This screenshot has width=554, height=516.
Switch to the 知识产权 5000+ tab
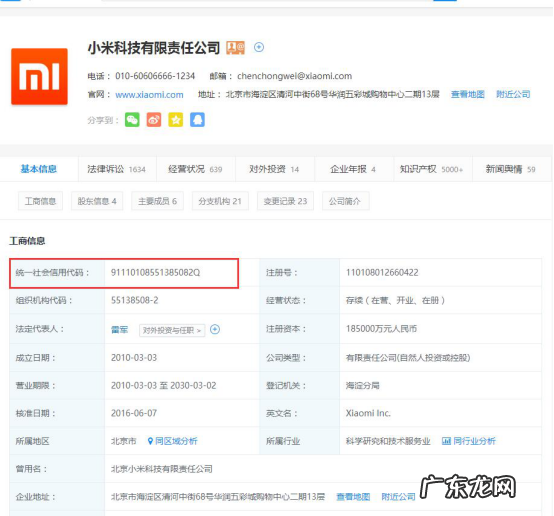(x=432, y=169)
